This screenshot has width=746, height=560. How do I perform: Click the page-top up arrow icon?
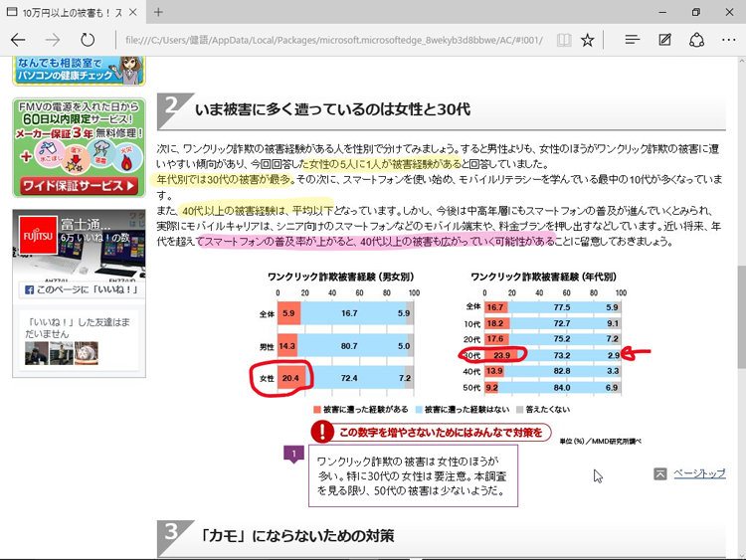(660, 474)
